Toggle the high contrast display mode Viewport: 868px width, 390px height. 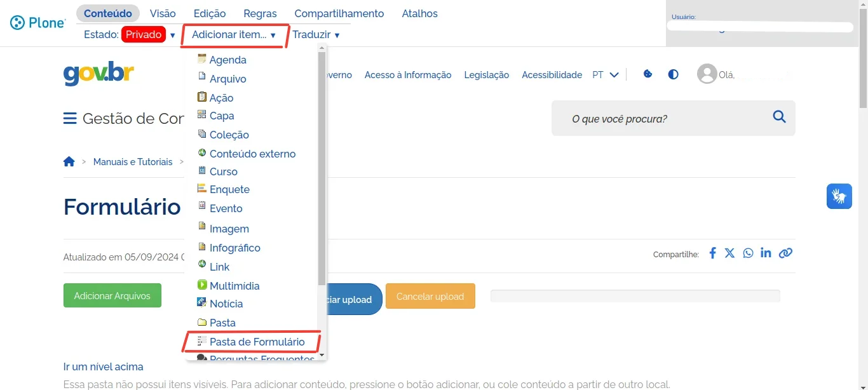[673, 74]
